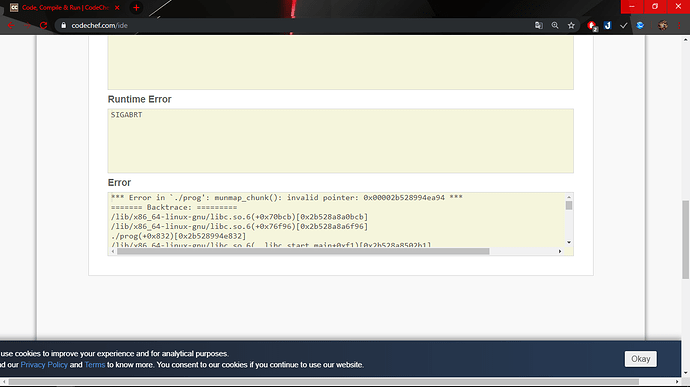Minimize the Chrome window
Viewport: 690px width, 387px height.
(632, 7)
